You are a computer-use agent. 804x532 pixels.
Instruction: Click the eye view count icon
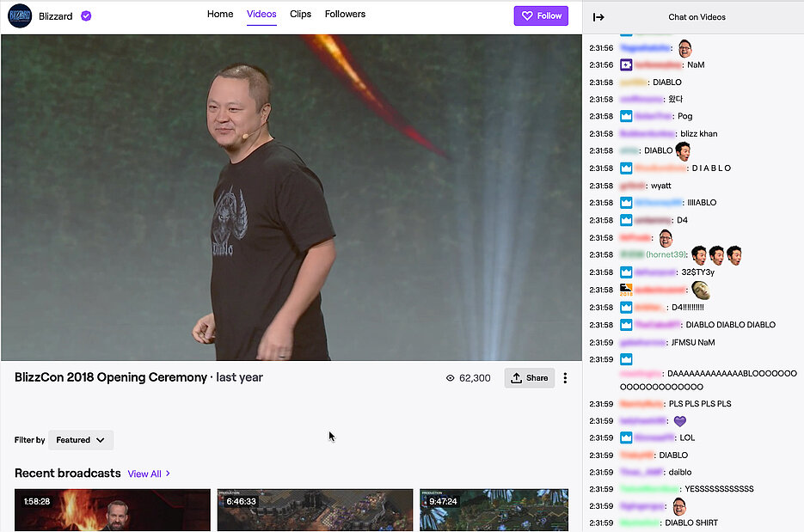(451, 378)
